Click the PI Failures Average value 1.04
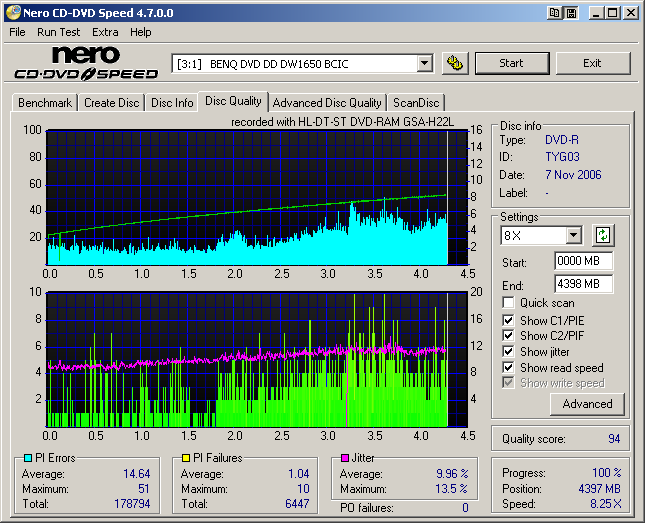Viewport: 645px width, 523px height. tap(299, 474)
